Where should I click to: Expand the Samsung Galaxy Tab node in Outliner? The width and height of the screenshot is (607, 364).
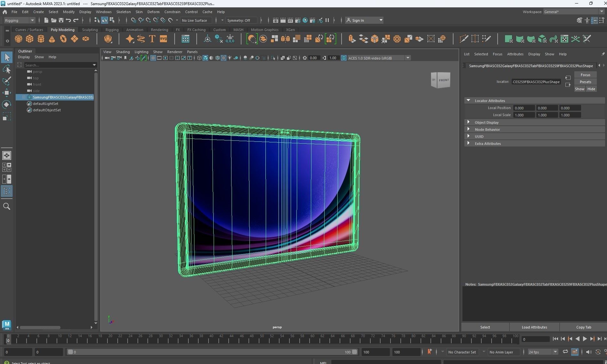(24, 97)
